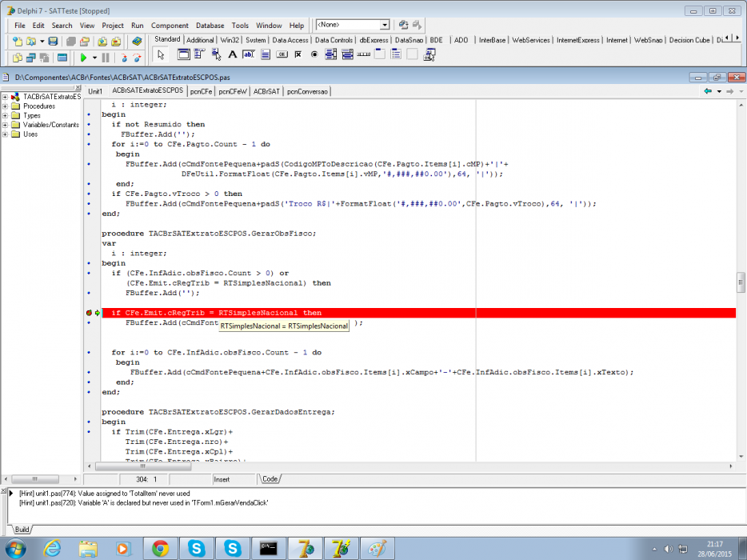Screen dimensions: 747x560
Task: Select the CheckBox component in the palette
Action: [x=298, y=55]
